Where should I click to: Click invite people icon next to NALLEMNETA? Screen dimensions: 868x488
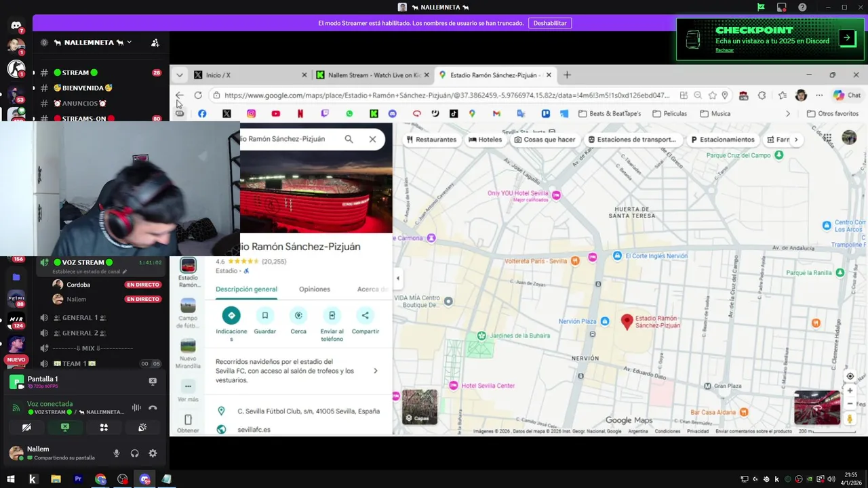pyautogui.click(x=155, y=43)
